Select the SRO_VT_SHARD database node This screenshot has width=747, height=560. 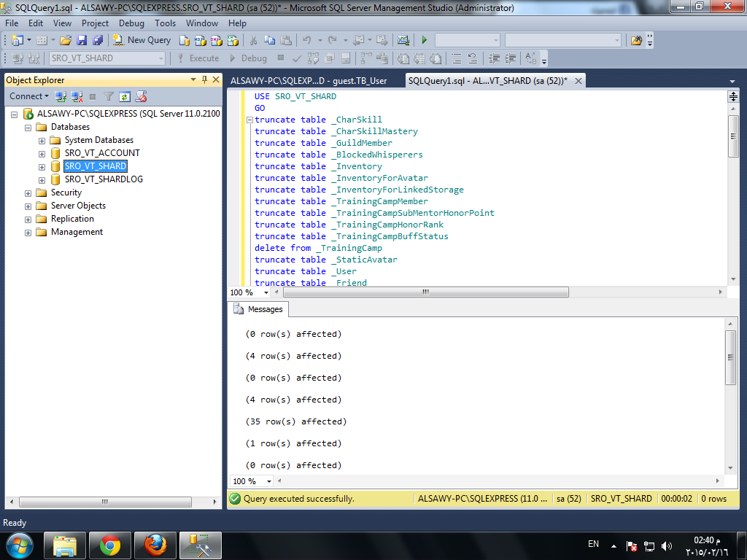click(x=96, y=166)
